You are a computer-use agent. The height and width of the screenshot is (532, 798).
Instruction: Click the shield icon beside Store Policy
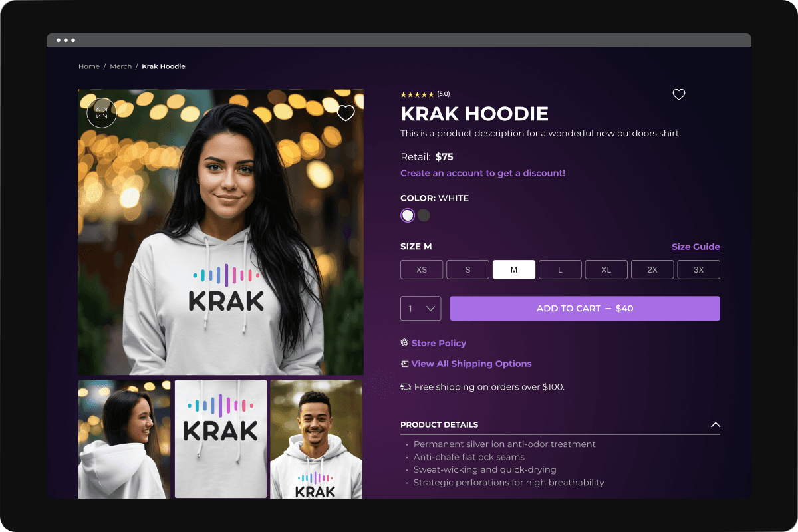404,343
